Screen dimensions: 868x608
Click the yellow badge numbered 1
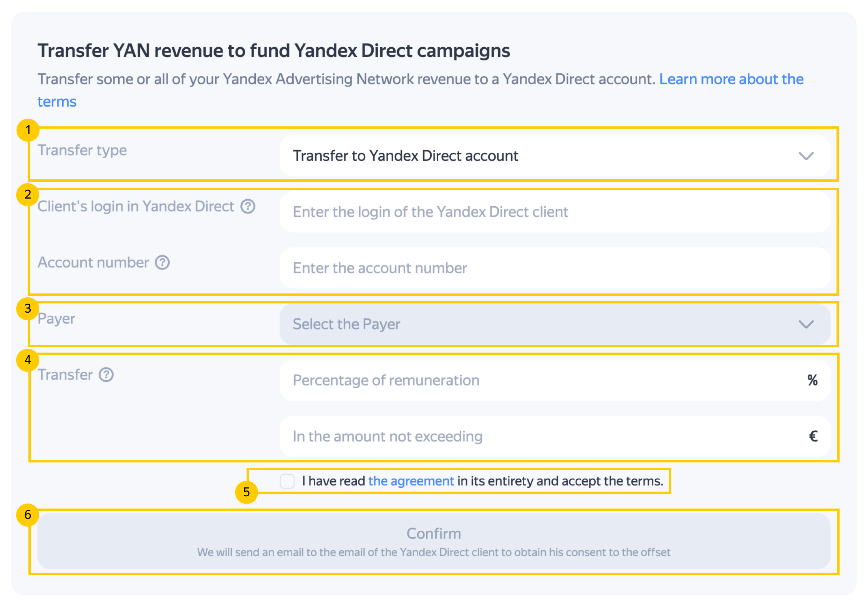[28, 130]
